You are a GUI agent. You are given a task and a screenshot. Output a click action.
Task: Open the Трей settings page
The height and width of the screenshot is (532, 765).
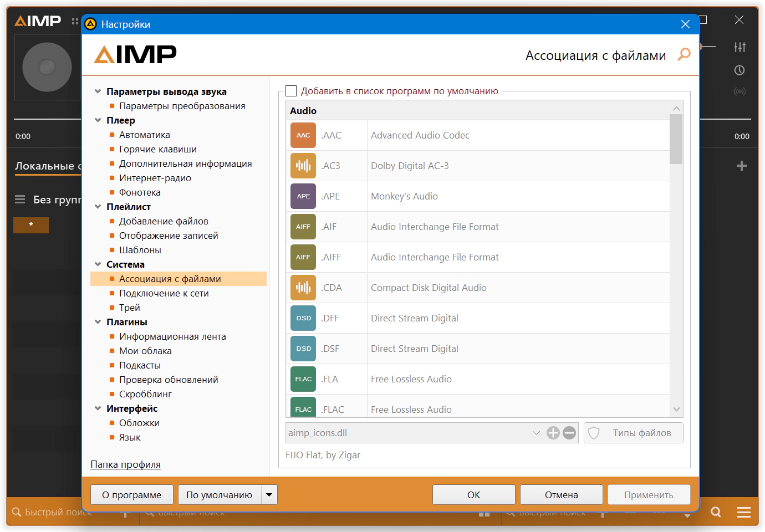click(130, 308)
